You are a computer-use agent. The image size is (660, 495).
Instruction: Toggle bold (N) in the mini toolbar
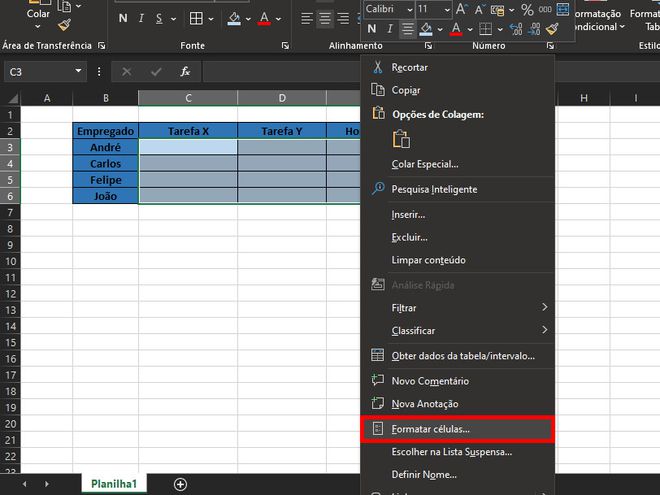372,29
